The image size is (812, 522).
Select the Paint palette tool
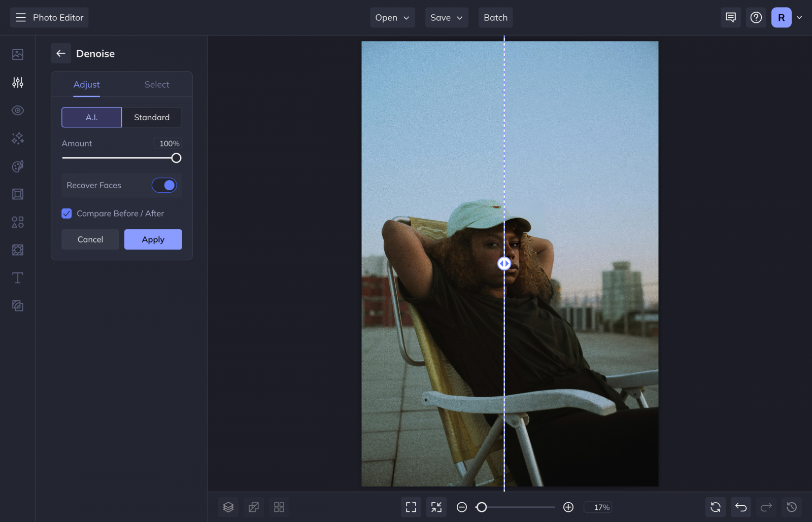[x=17, y=166]
